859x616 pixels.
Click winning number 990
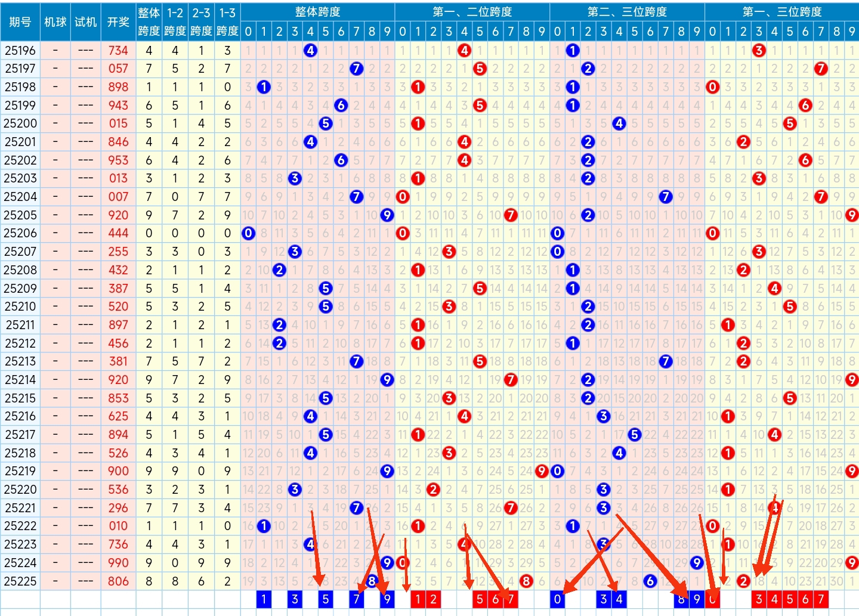118,563
